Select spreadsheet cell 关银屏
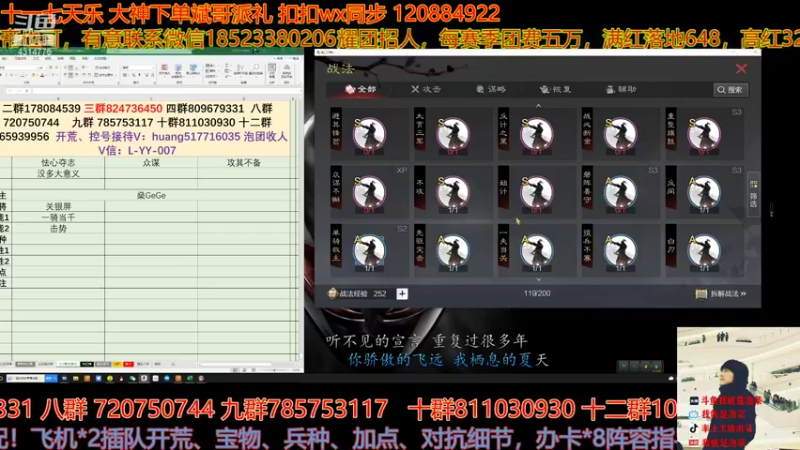 point(58,206)
